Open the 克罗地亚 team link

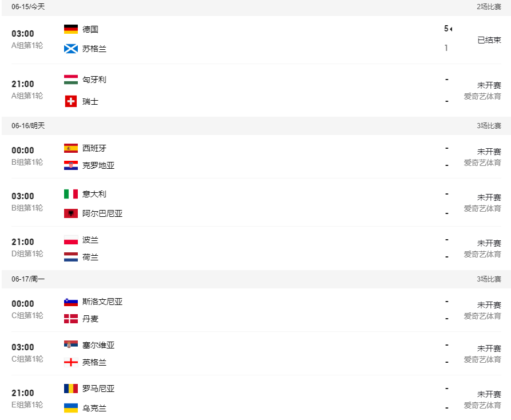pyautogui.click(x=98, y=165)
